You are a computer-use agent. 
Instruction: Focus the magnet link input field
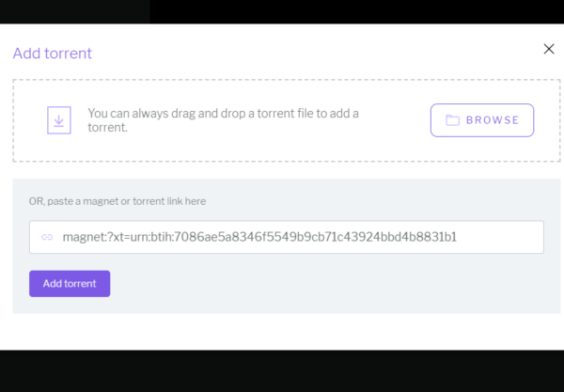tap(287, 237)
